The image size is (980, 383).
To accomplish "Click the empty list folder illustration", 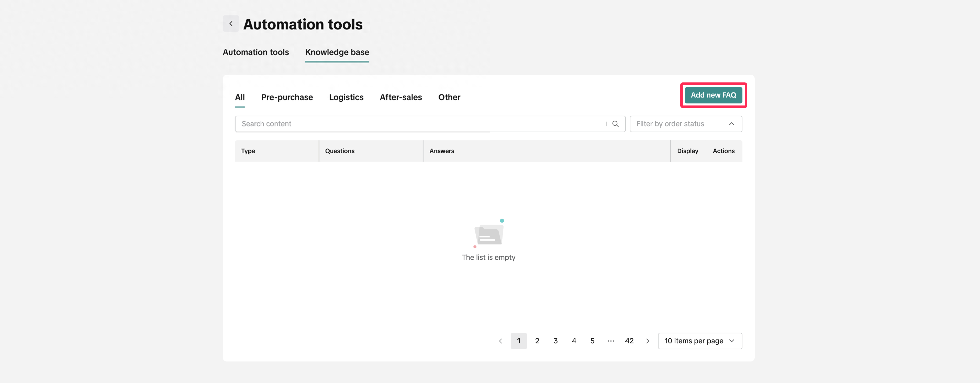I will [x=489, y=233].
